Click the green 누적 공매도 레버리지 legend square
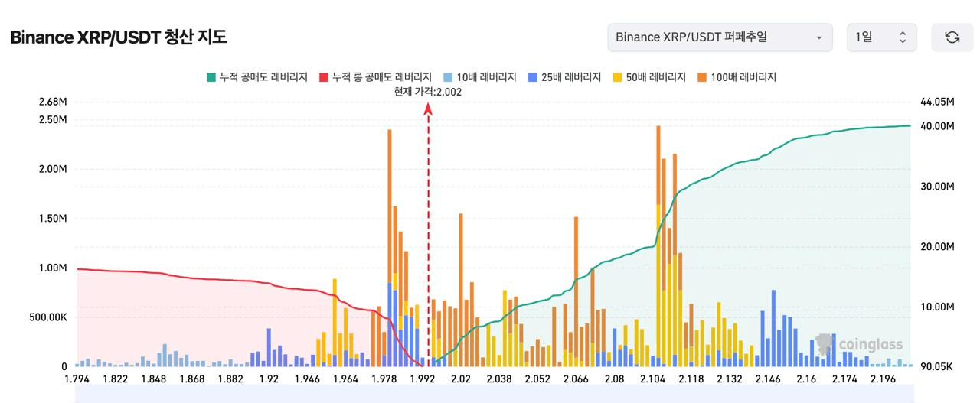Viewport: 980px width, 403px height. [211, 77]
